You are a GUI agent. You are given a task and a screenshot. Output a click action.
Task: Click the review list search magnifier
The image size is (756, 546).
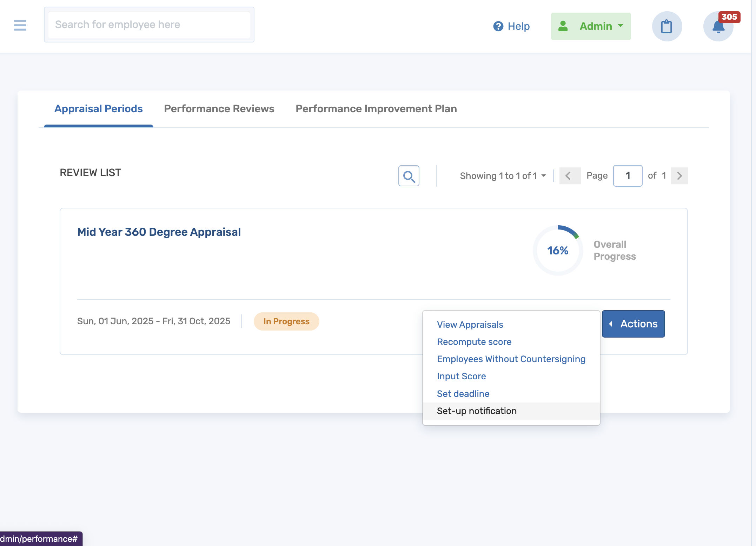(409, 176)
